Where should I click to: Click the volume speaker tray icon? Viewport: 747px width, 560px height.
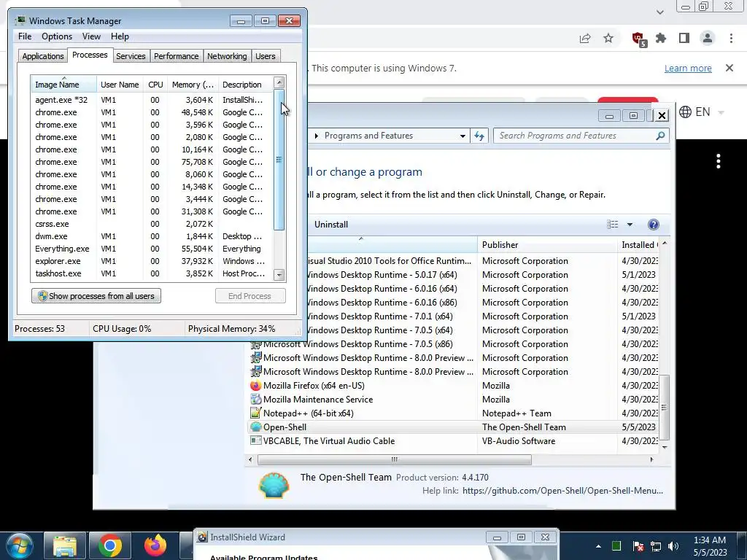(x=673, y=546)
